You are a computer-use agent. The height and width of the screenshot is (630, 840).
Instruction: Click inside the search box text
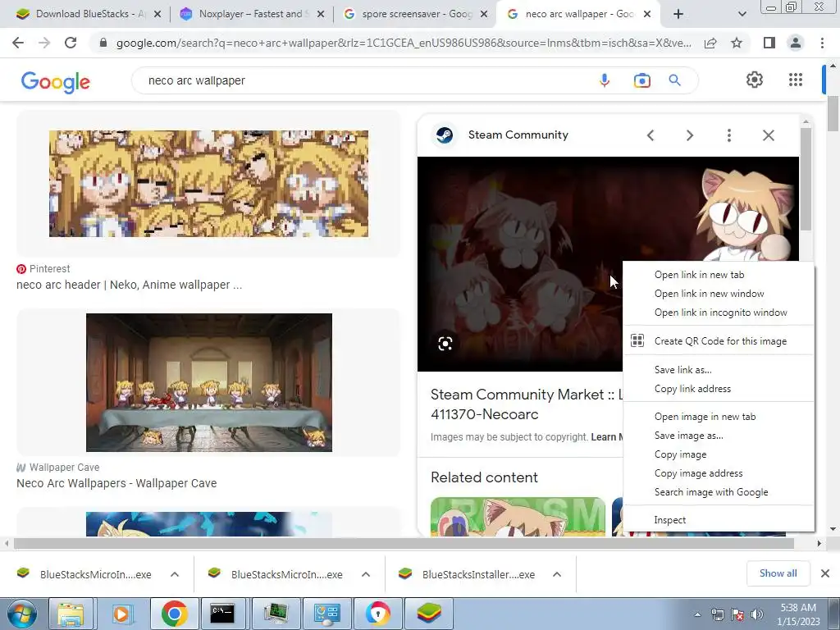[x=197, y=80]
